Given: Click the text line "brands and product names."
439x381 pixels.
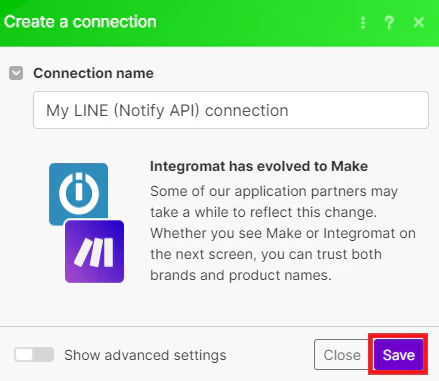Looking at the screenshot, I should point(241,275).
